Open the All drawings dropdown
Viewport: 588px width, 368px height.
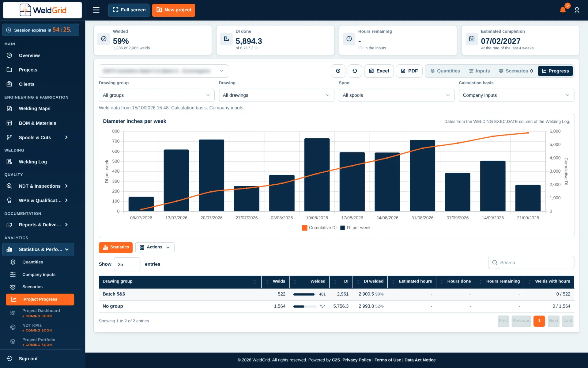coord(276,95)
